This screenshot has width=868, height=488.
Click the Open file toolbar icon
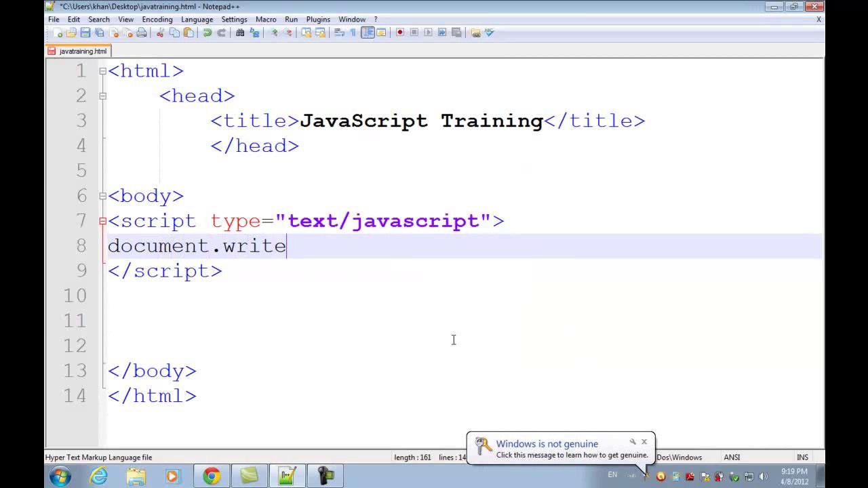(x=71, y=33)
